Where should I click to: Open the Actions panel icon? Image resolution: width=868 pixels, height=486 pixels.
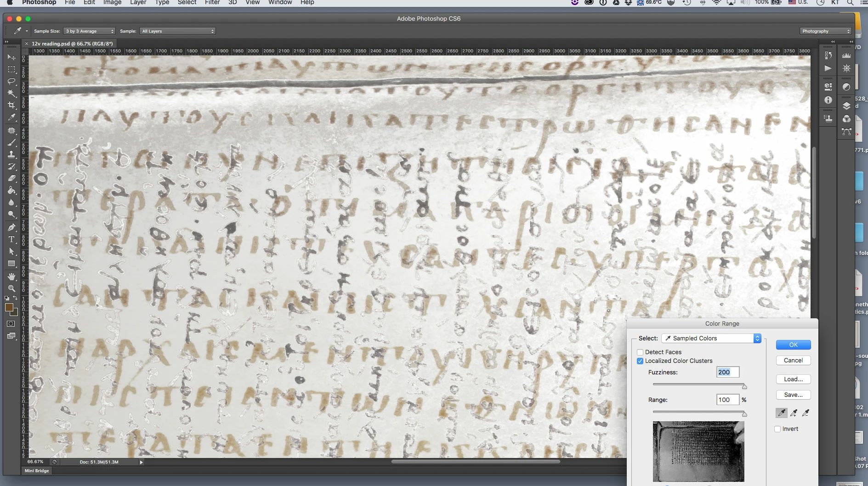828,68
